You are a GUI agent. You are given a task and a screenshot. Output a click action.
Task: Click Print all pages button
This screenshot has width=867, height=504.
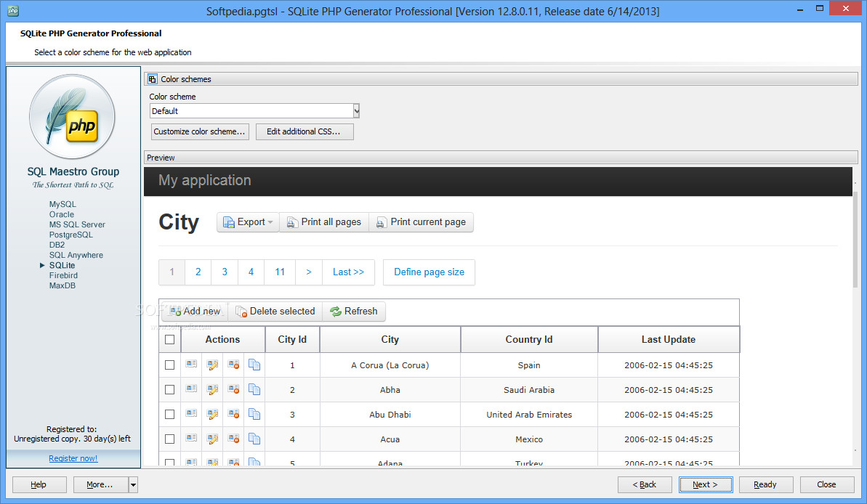click(x=324, y=222)
